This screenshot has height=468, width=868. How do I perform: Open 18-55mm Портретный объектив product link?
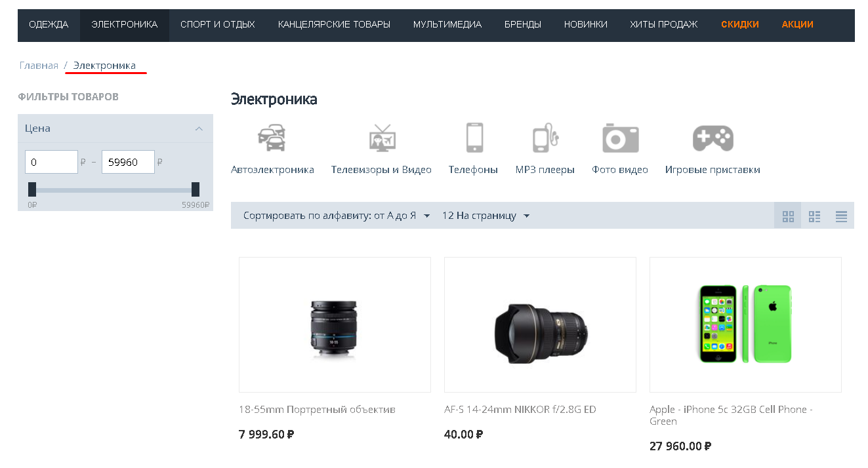318,410
